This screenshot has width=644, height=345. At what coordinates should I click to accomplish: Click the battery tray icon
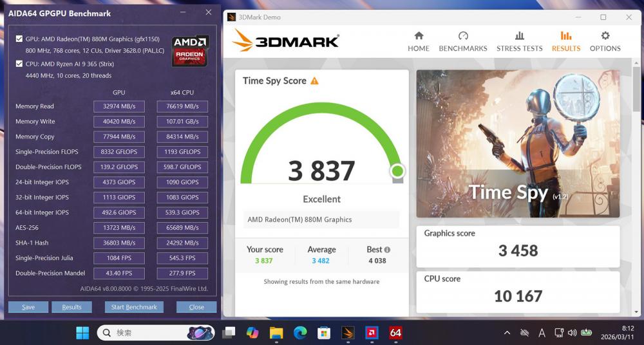click(585, 333)
